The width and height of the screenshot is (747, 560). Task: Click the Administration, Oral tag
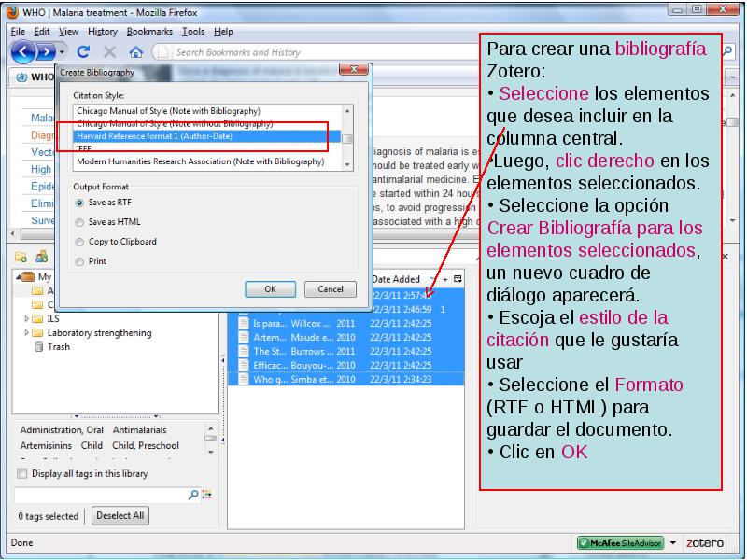point(62,430)
